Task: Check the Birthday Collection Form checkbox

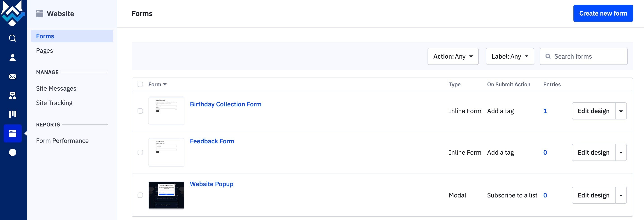Action: pyautogui.click(x=140, y=111)
